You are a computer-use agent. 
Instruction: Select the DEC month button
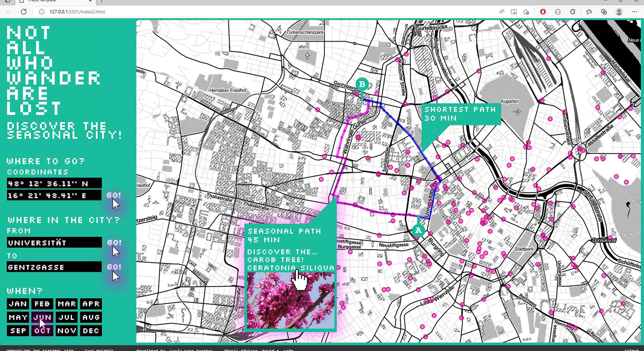[91, 331]
